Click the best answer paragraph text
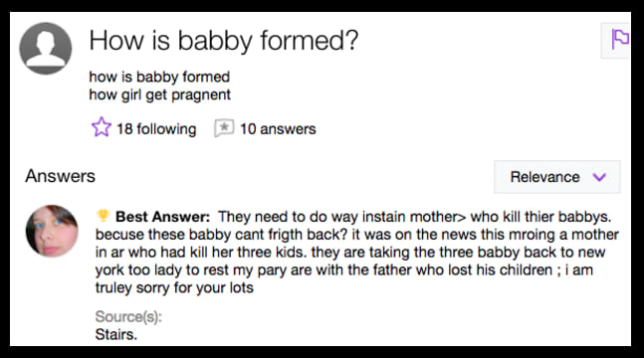 click(x=357, y=252)
